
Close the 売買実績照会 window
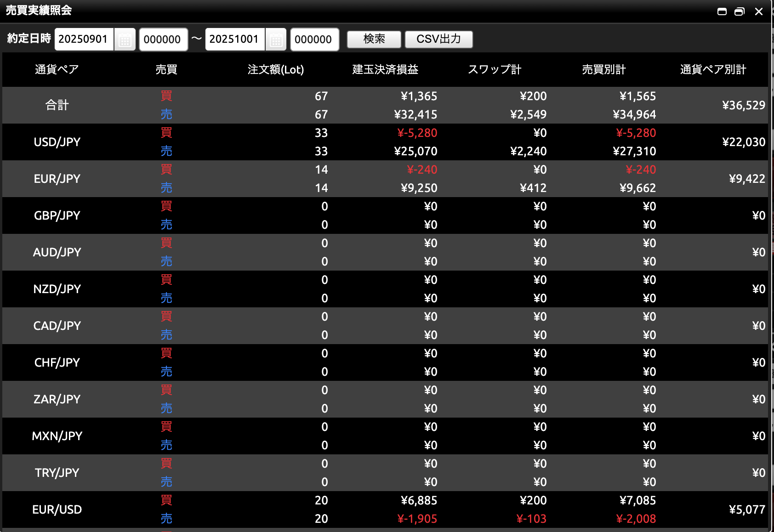759,11
